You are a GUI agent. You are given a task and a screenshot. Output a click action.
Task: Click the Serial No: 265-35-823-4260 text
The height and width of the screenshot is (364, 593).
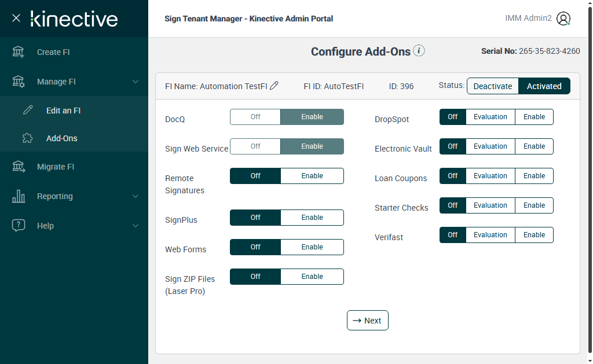click(x=530, y=51)
